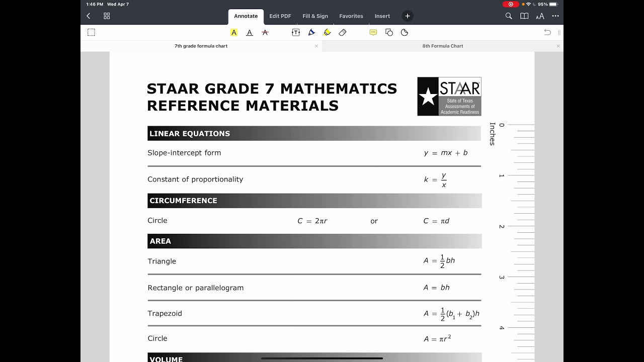The width and height of the screenshot is (644, 362).
Task: Add a sticky note comment
Action: point(373,32)
